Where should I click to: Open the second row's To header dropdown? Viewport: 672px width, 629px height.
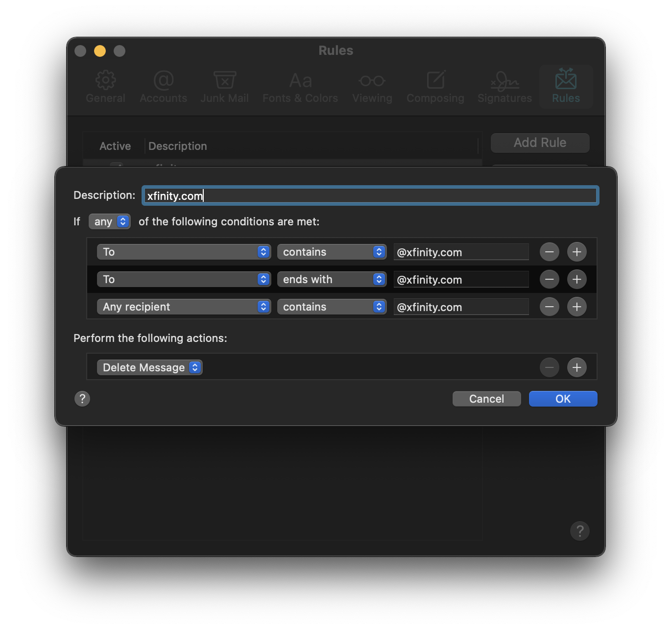click(x=184, y=279)
